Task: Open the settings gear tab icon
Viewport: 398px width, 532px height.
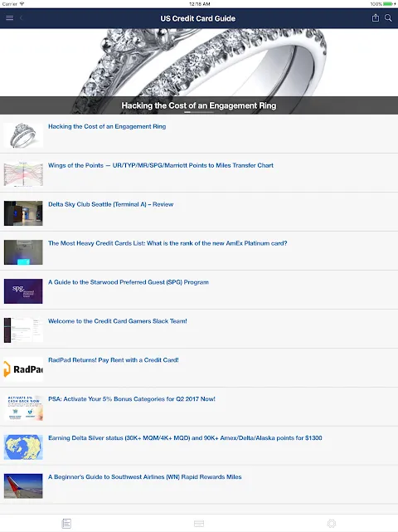Action: click(332, 523)
